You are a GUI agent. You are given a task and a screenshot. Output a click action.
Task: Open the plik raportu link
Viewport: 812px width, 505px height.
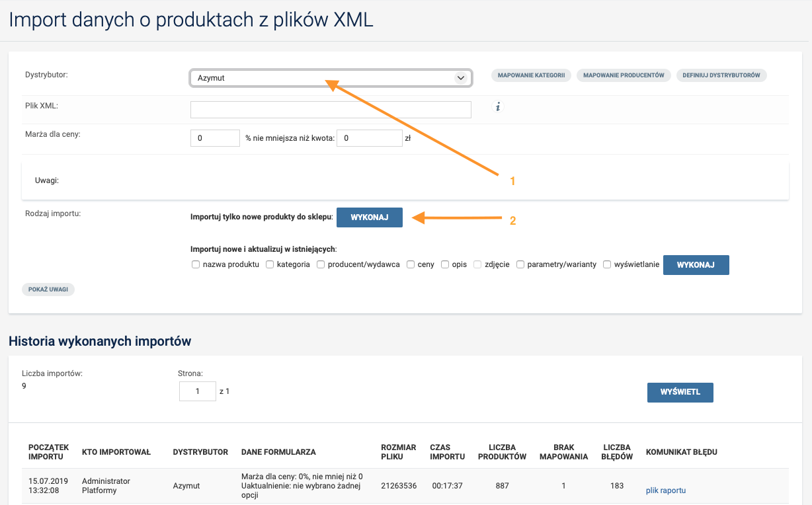pyautogui.click(x=665, y=490)
